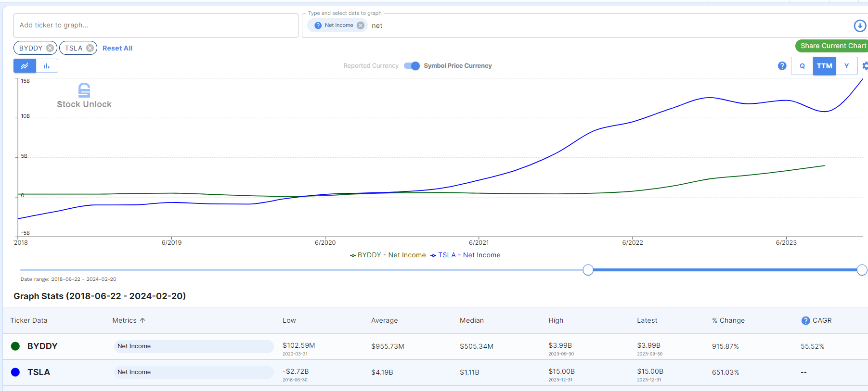The height and width of the screenshot is (391, 868).
Task: Select yearly Y period
Action: [846, 66]
